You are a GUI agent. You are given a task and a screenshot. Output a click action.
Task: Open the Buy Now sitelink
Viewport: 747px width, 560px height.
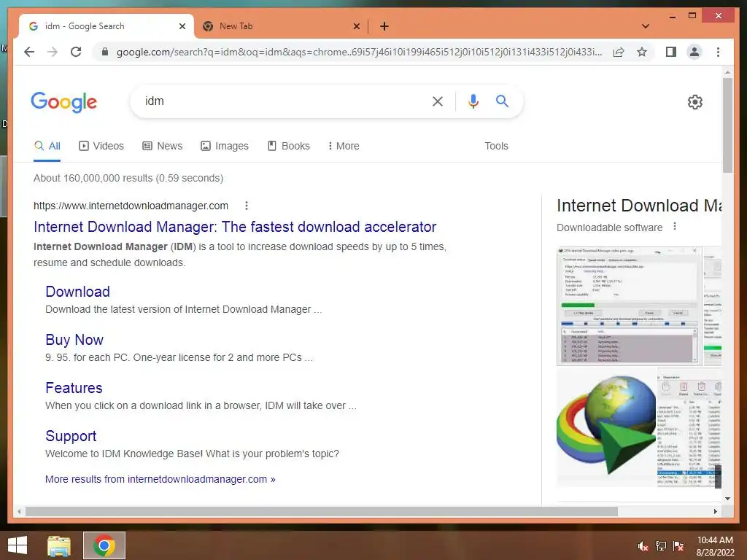click(74, 340)
